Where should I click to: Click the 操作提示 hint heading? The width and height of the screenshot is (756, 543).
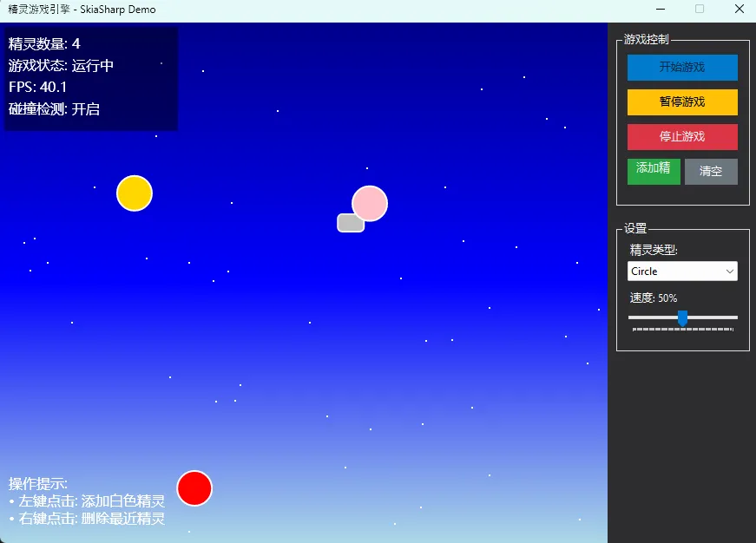tap(38, 483)
